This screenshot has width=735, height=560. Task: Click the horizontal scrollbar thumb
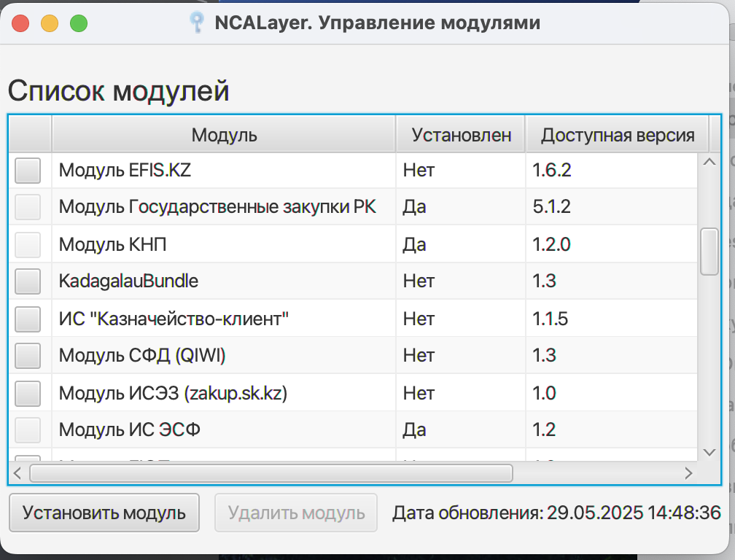tap(271, 473)
